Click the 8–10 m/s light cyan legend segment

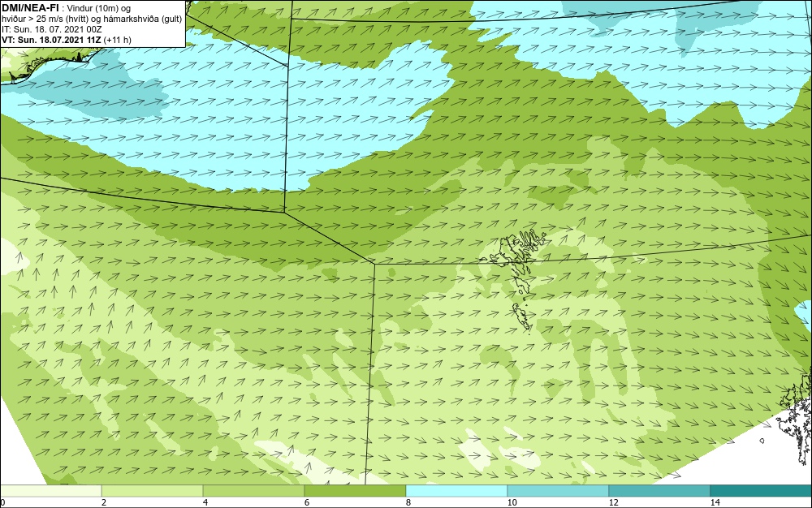pyautogui.click(x=456, y=491)
